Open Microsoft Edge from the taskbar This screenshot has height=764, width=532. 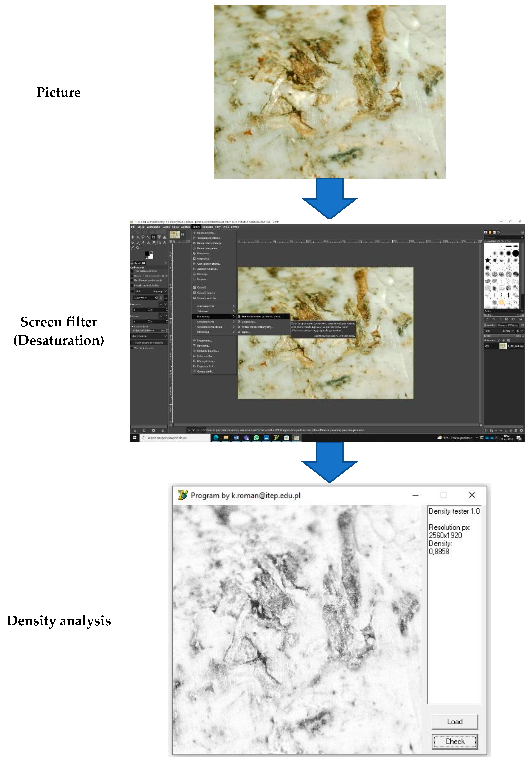216,438
